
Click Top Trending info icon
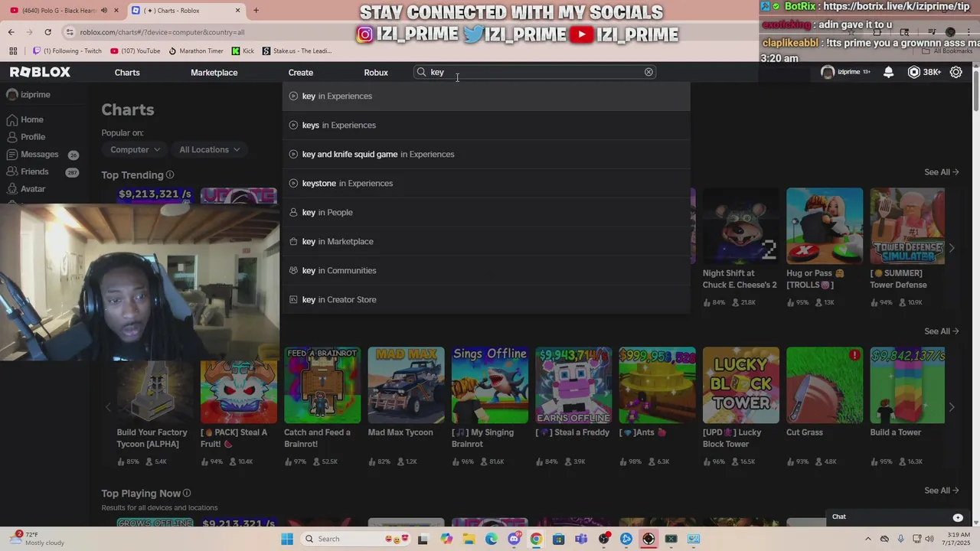(170, 175)
